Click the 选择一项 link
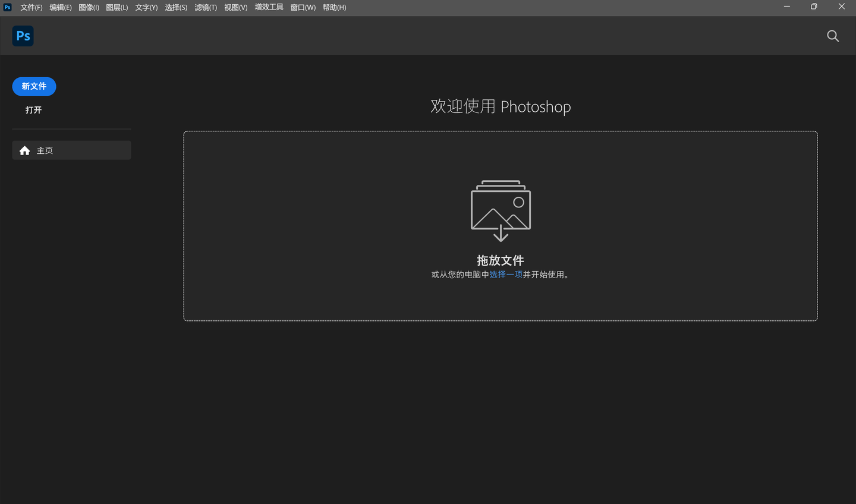Viewport: 856px width, 504px height. click(506, 275)
